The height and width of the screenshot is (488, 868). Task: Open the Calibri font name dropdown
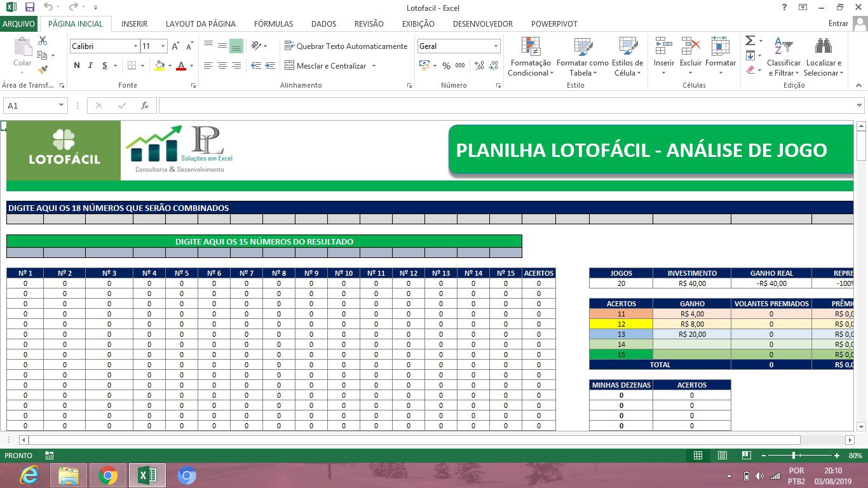tap(135, 46)
